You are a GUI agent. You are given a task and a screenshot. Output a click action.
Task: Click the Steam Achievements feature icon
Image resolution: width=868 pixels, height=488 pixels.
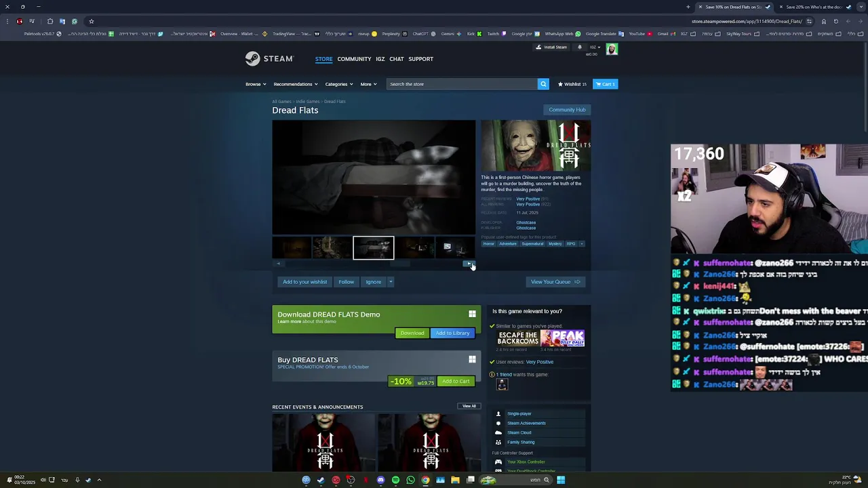[498, 423]
